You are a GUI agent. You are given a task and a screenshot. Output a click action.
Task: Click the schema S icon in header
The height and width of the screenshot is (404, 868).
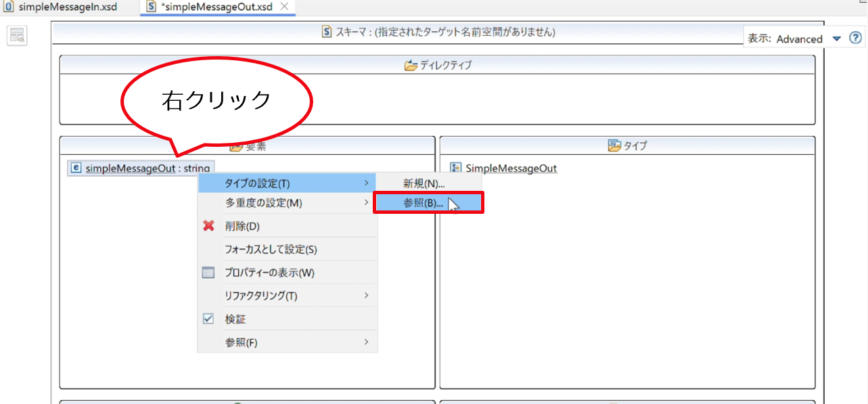point(327,32)
